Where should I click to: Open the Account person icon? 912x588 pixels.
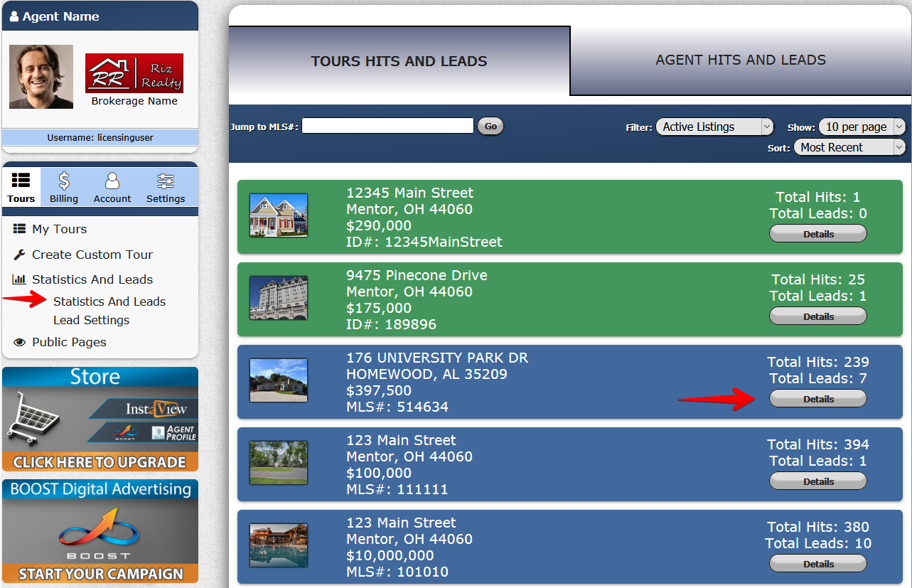(112, 181)
